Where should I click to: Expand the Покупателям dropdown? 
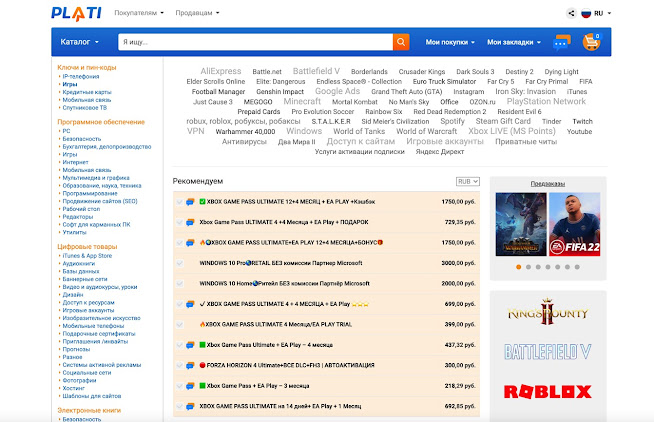coord(139,13)
